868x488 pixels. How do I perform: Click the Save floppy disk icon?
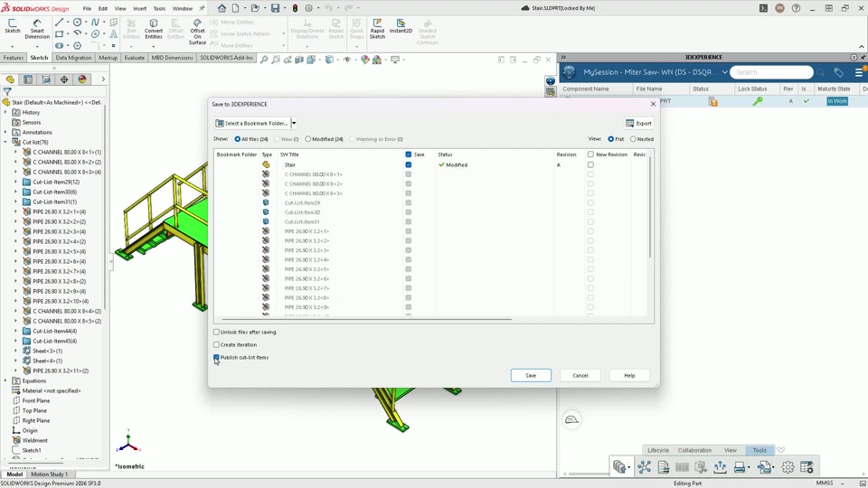275,8
